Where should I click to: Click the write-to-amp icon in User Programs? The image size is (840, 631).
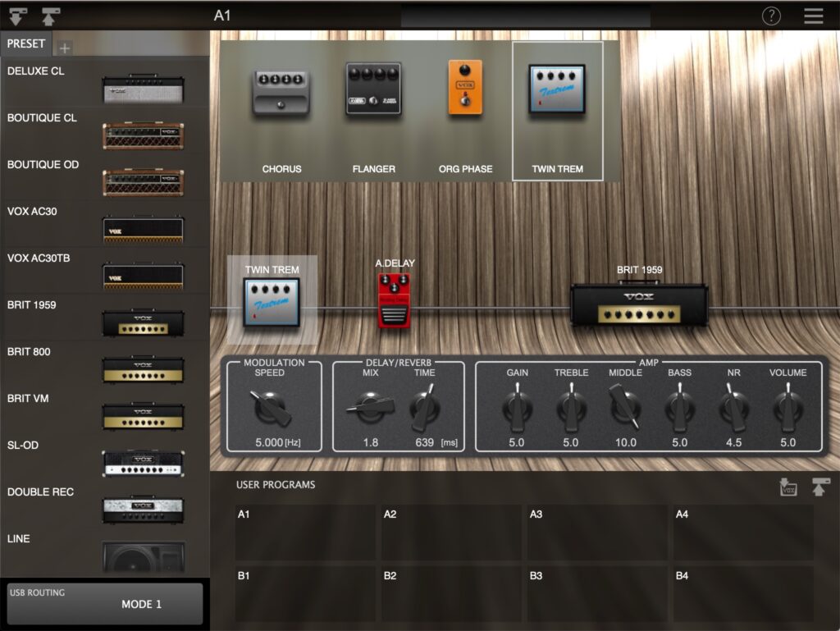coord(820,487)
